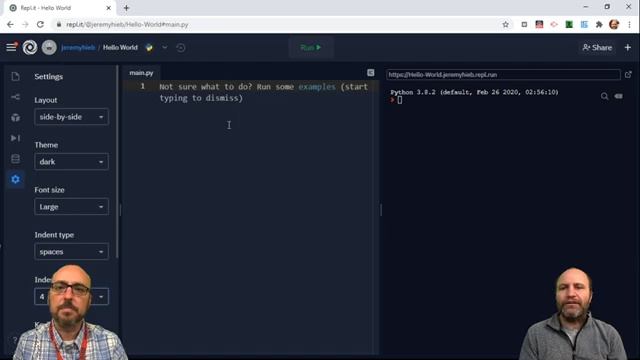Clear the console with eraser icon
The height and width of the screenshot is (360, 640).
pyautogui.click(x=619, y=96)
